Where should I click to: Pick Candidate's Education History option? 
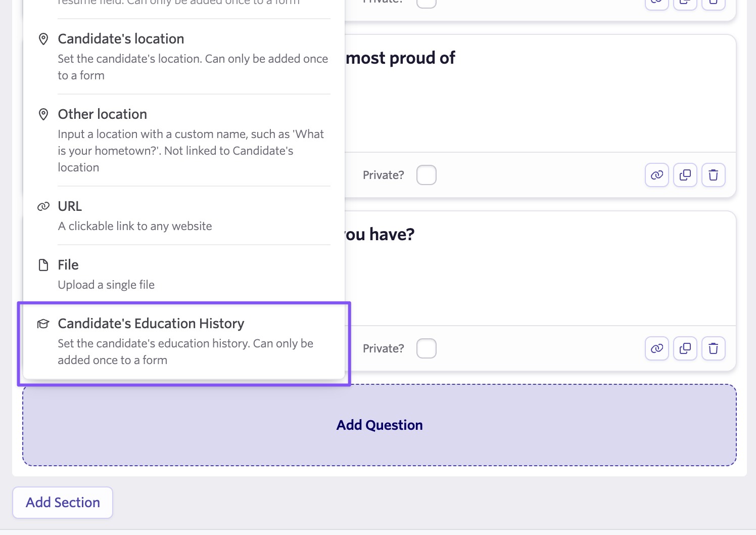click(151, 324)
